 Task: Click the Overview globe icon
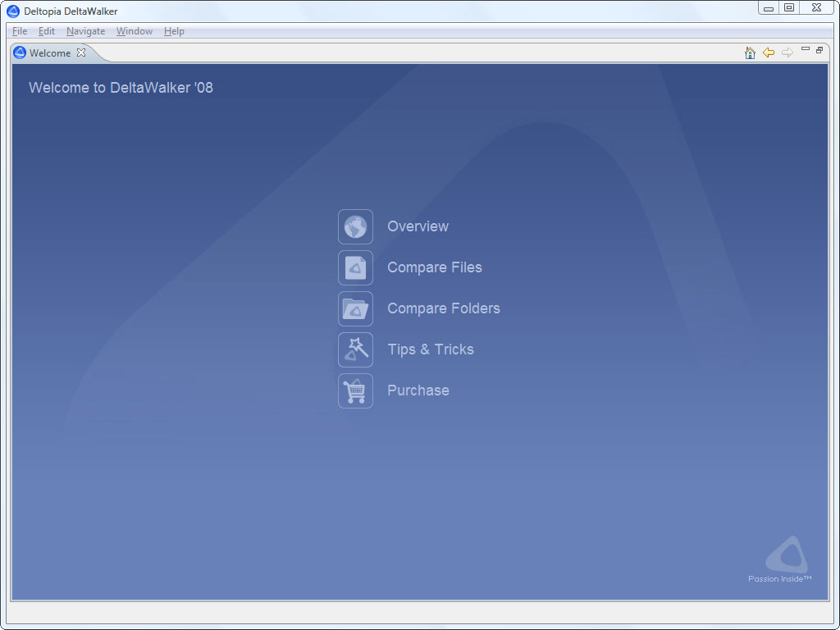tap(355, 226)
